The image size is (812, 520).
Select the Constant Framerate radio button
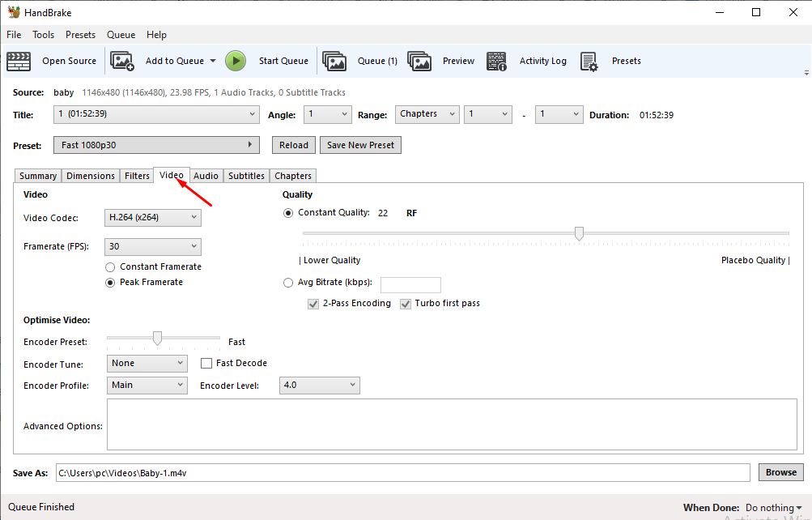[x=110, y=267]
